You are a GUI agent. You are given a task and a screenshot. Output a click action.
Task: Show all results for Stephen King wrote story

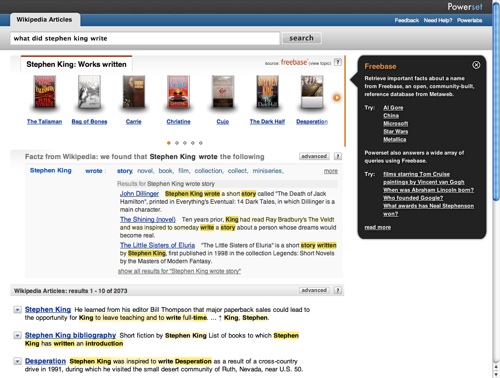click(x=179, y=271)
